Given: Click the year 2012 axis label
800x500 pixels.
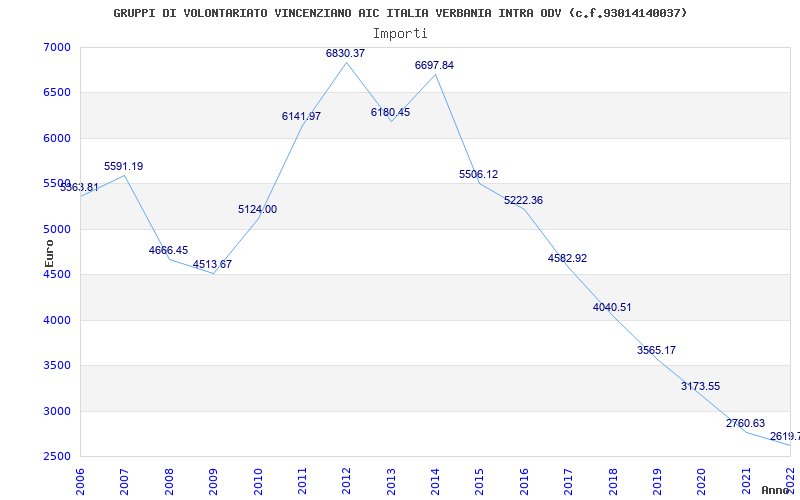Looking at the screenshot, I should click(x=346, y=481).
